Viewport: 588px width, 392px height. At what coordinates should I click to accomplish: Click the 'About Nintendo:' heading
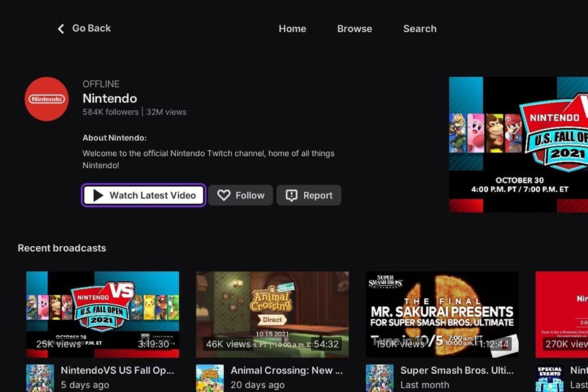115,138
